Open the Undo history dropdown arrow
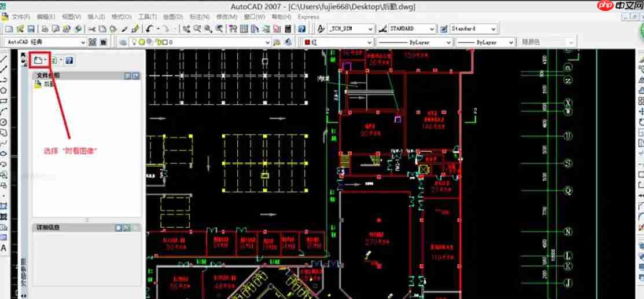 158,29
